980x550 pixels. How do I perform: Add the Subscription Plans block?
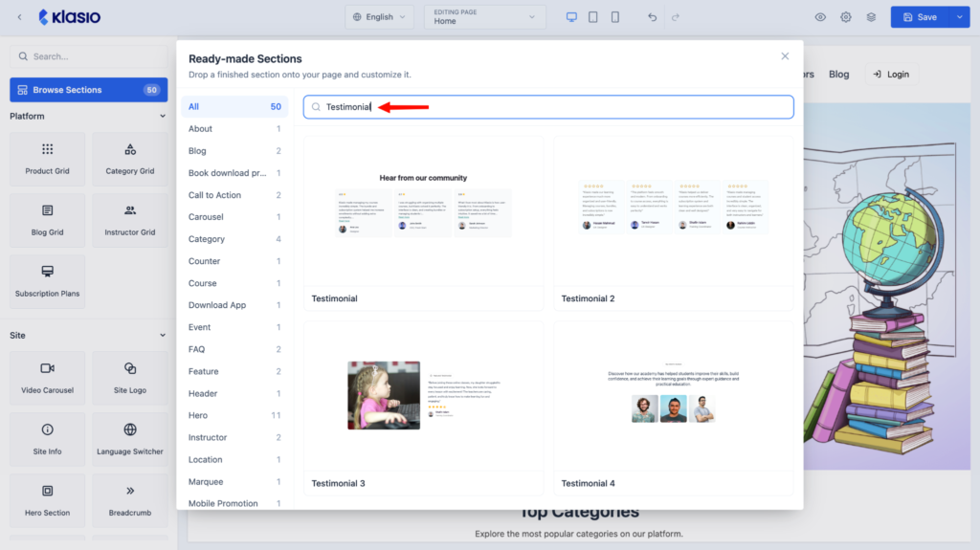click(48, 281)
